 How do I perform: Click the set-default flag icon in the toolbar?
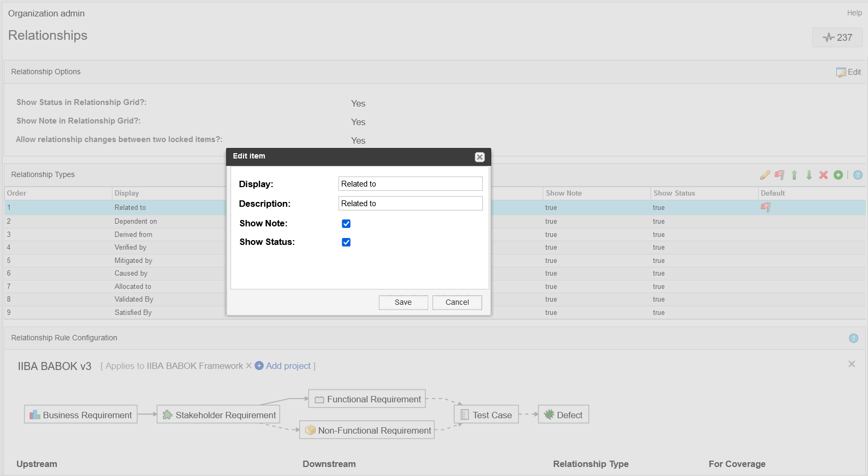coord(779,175)
